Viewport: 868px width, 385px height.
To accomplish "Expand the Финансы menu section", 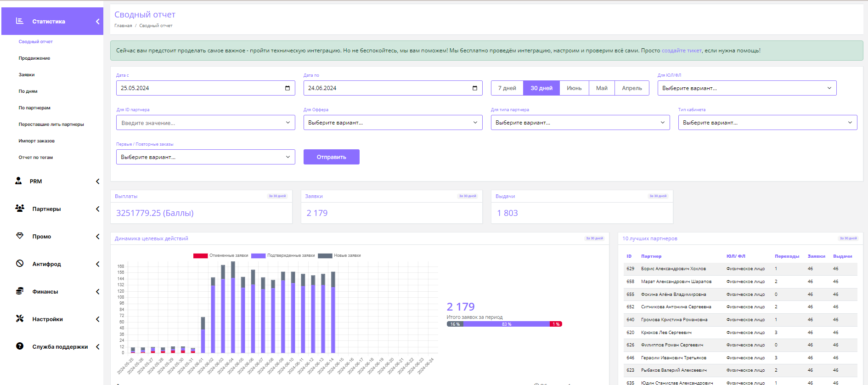I will tap(97, 292).
